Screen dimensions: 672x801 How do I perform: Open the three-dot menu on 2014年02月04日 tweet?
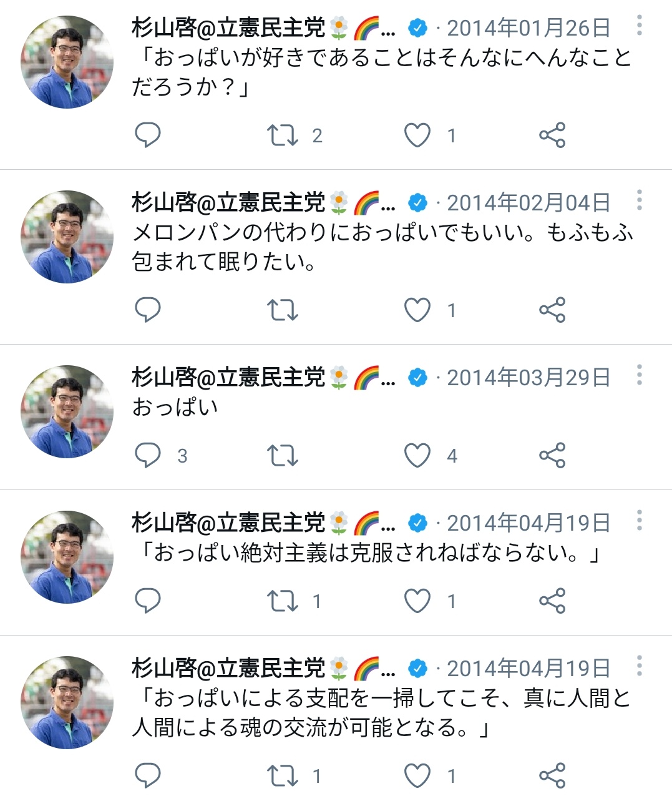point(639,200)
